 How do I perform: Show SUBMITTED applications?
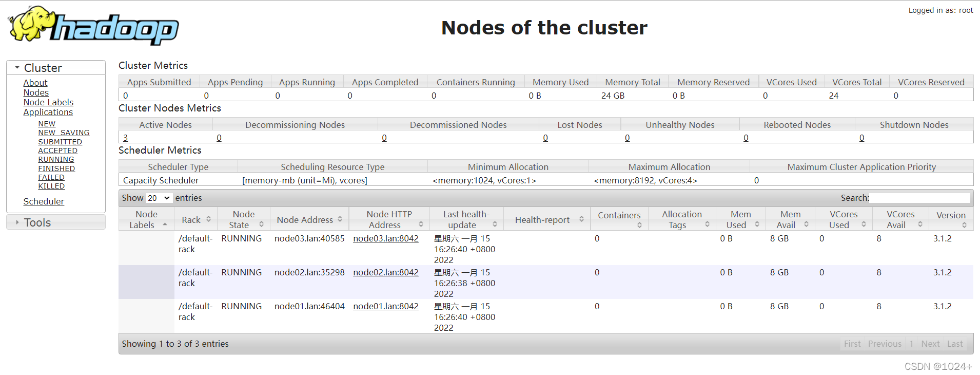[60, 142]
